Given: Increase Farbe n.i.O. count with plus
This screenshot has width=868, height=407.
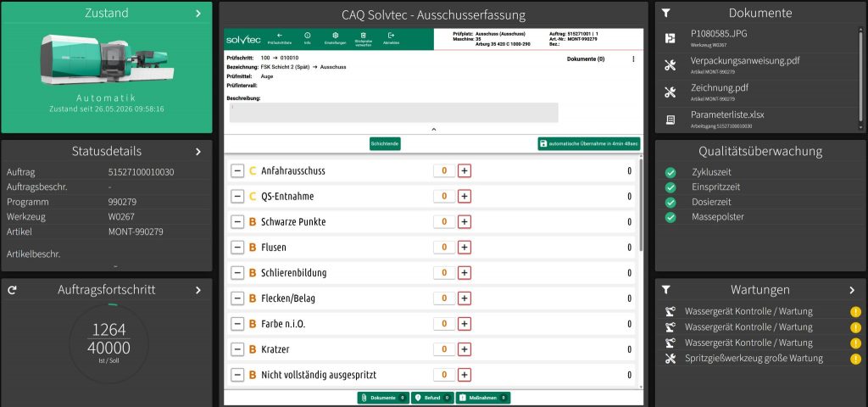Looking at the screenshot, I should [465, 324].
